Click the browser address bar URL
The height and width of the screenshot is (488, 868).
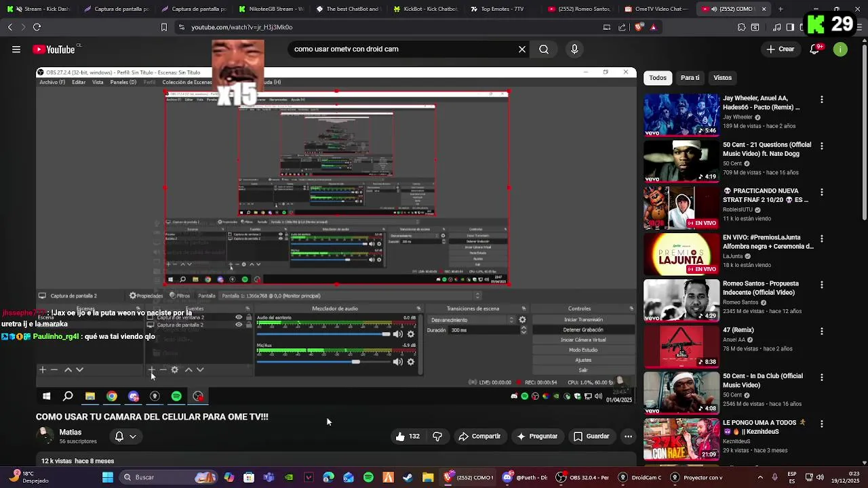(241, 27)
